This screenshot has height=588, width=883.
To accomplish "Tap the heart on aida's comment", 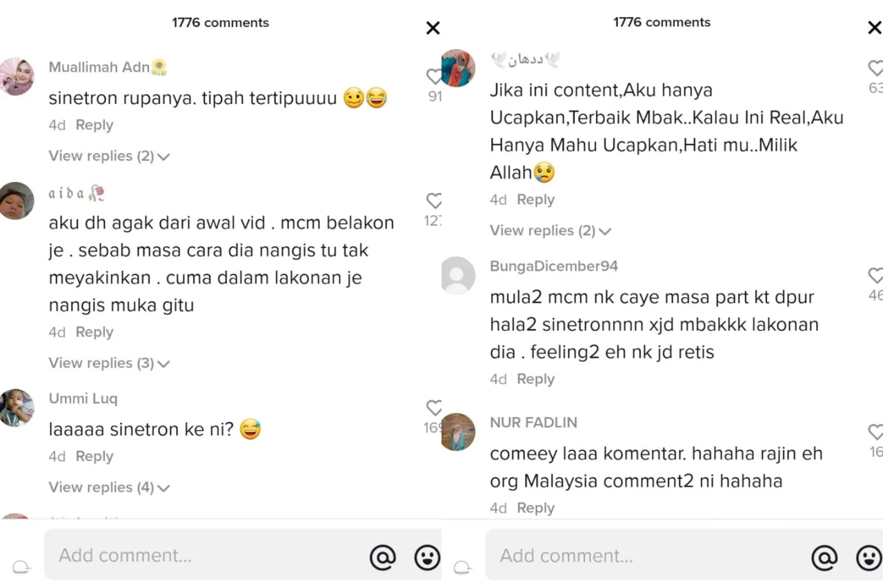I will point(434,201).
